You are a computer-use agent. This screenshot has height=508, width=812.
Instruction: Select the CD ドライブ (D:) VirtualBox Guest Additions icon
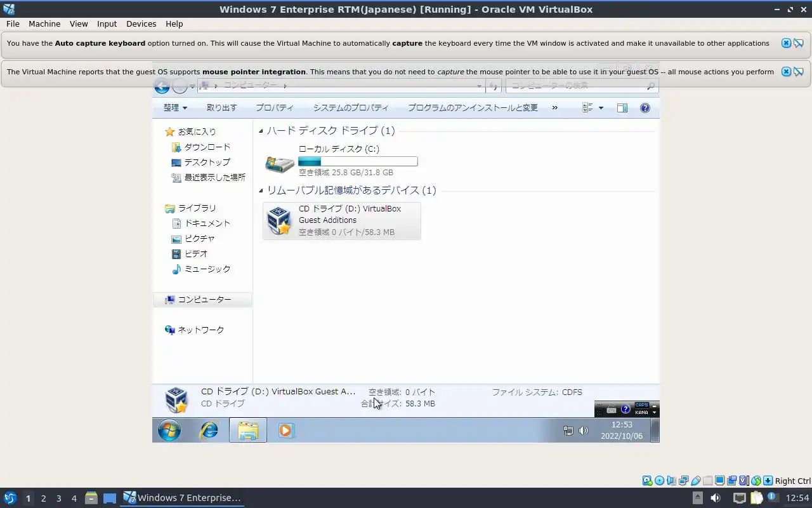coord(279,220)
